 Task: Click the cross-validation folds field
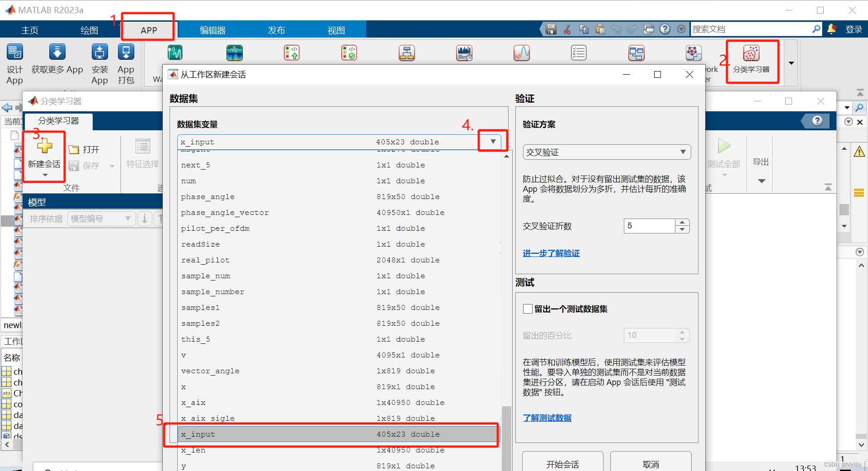tap(650, 226)
